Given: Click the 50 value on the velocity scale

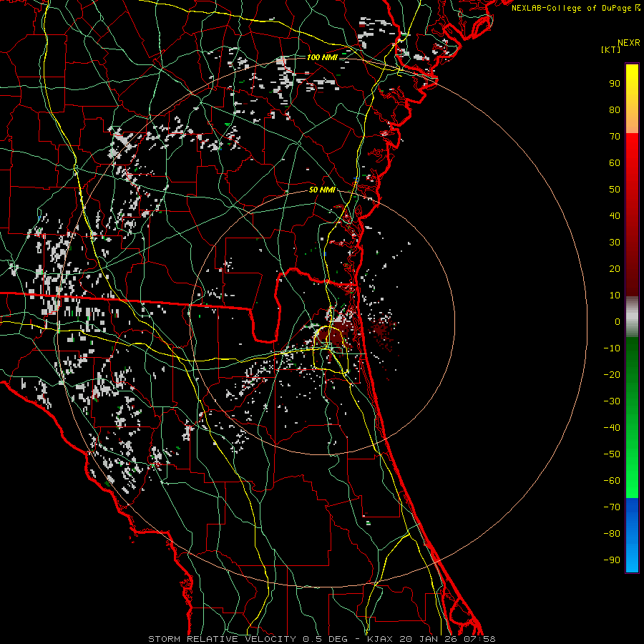Looking at the screenshot, I should tap(615, 190).
